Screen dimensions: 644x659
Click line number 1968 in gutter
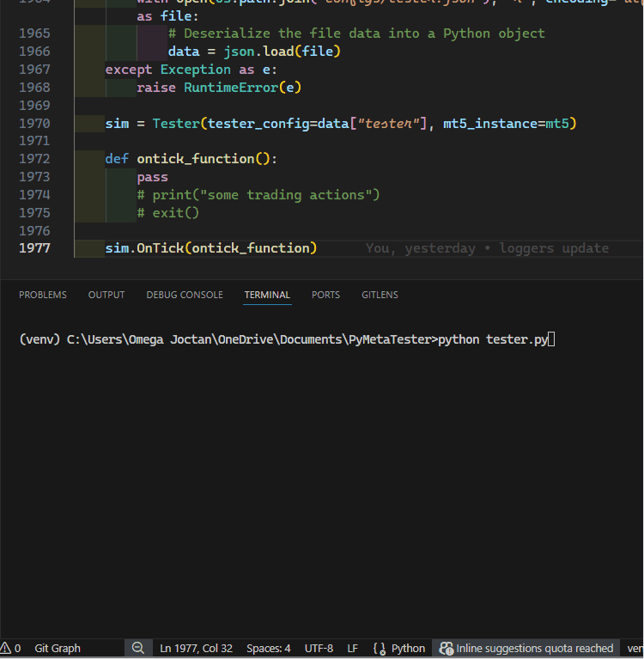(34, 88)
